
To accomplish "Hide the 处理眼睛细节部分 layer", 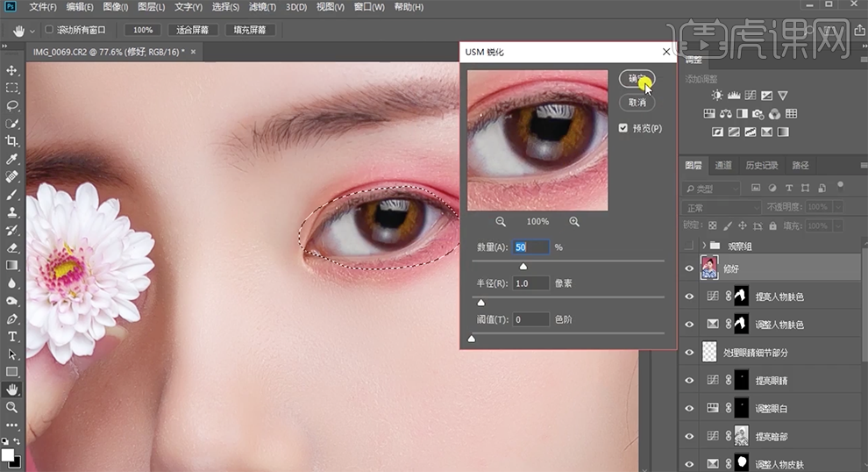I will 689,353.
